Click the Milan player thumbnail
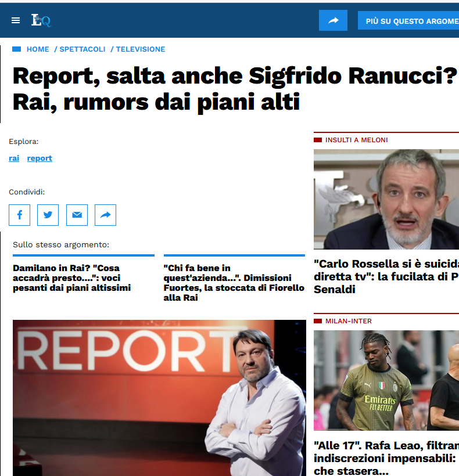The image size is (459, 476). (386, 380)
